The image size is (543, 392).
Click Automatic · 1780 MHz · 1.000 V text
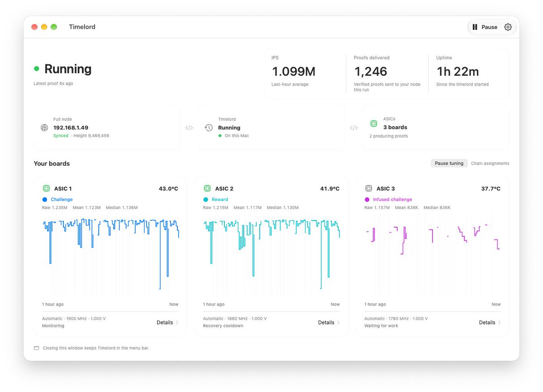click(x=396, y=319)
